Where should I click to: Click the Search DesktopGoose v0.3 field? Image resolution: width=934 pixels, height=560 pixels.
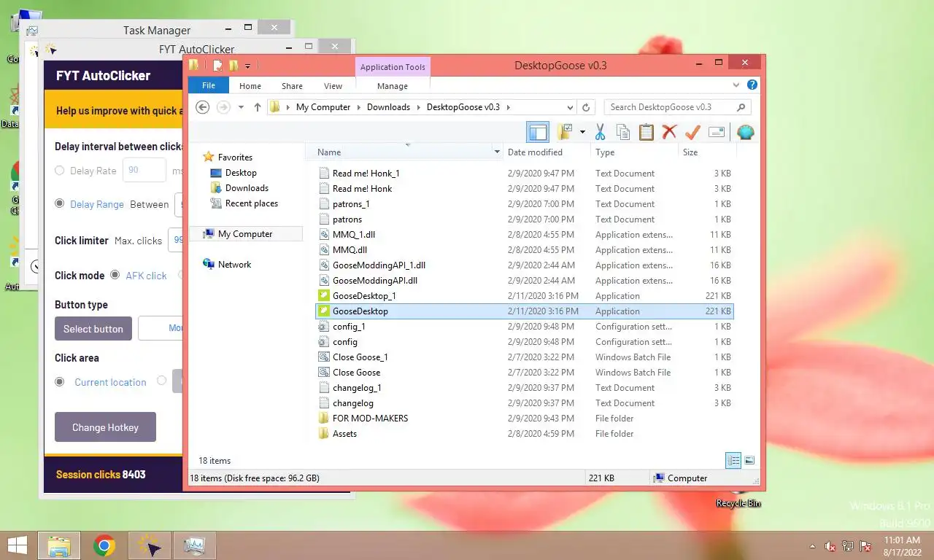pos(677,107)
